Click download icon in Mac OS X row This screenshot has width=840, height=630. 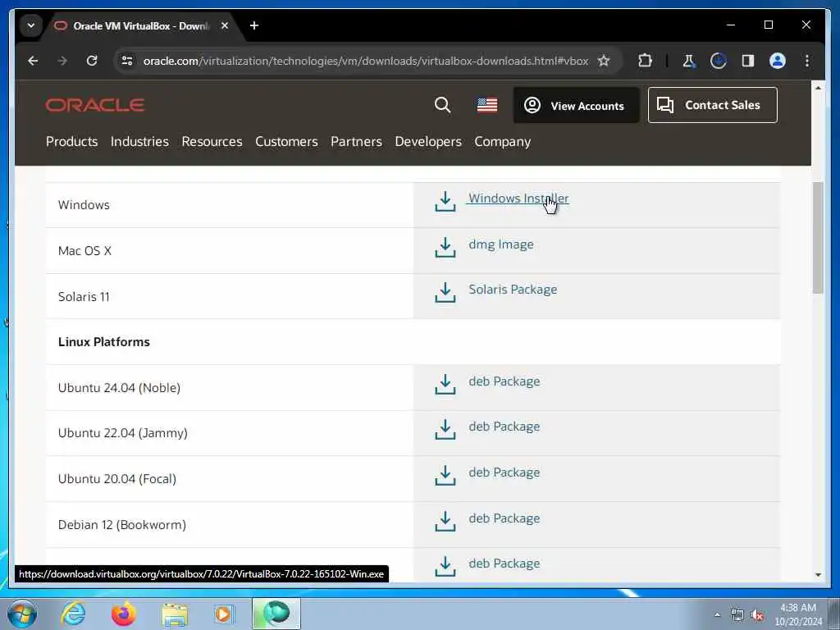coord(445,248)
